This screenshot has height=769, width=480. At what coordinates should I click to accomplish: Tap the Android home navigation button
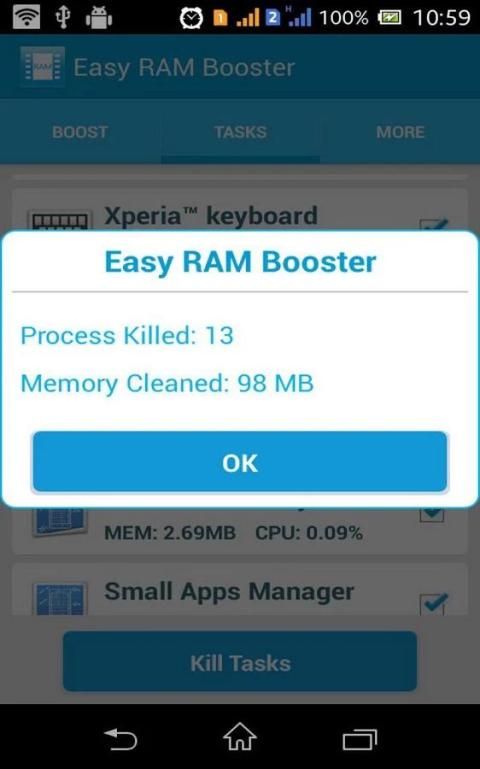(240, 737)
